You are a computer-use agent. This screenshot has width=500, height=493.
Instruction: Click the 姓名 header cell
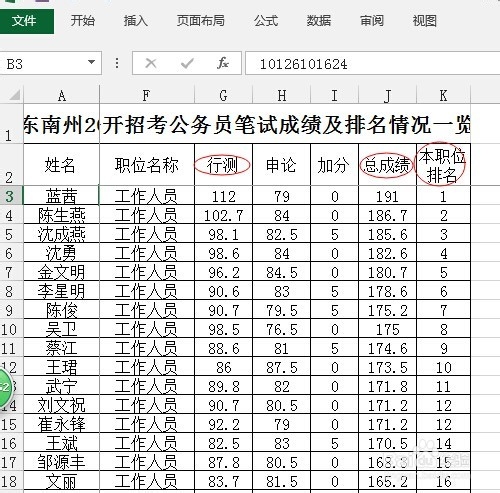click(x=61, y=165)
